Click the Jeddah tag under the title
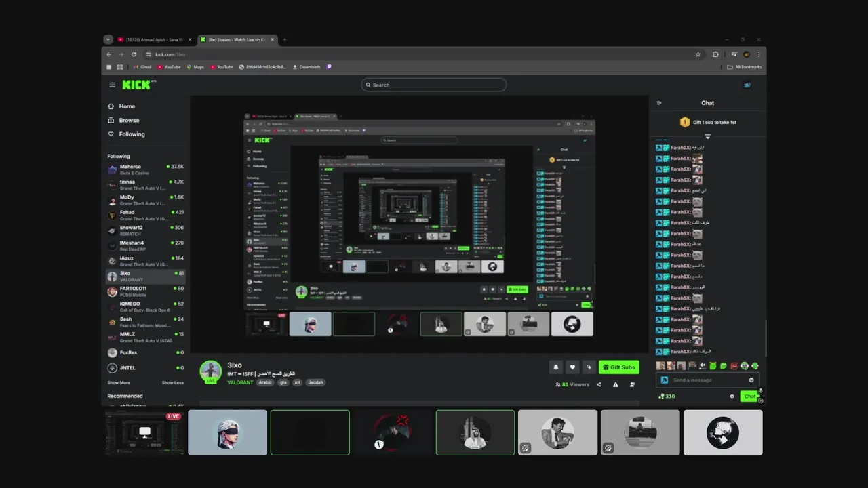Viewport: 868px width, 488px height. click(x=316, y=382)
